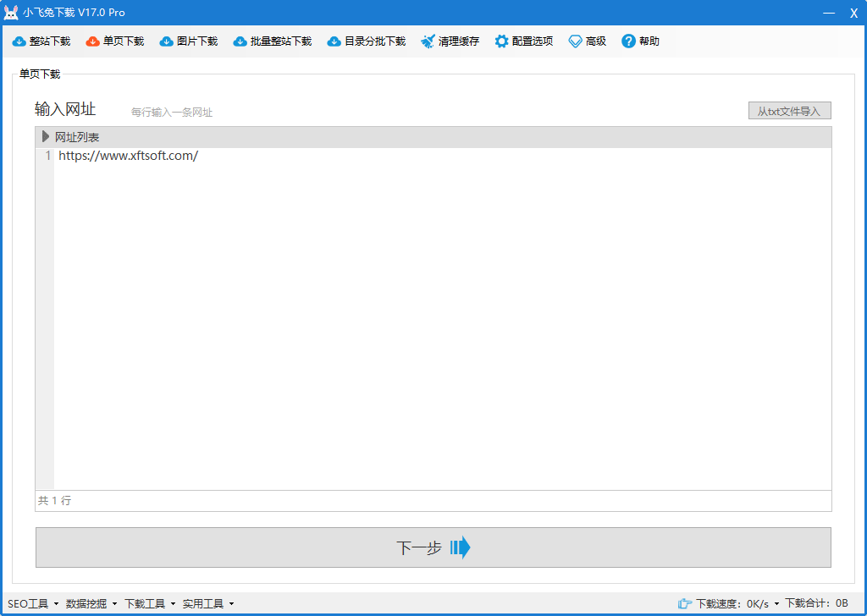Click the URL text https://www.xftsoft.com/

click(128, 156)
